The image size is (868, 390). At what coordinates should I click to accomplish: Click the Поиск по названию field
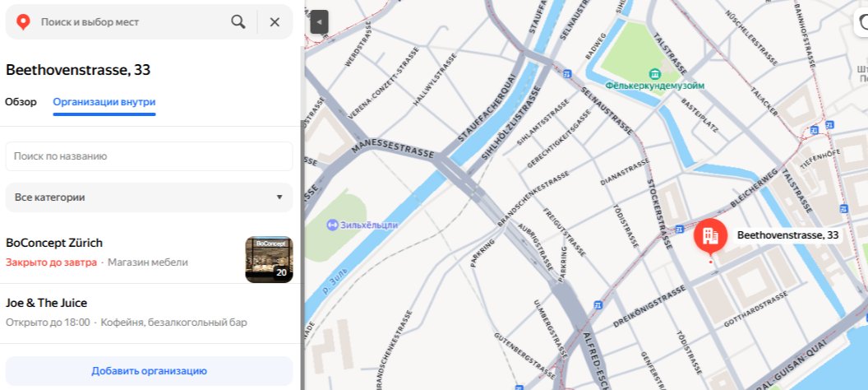click(149, 156)
